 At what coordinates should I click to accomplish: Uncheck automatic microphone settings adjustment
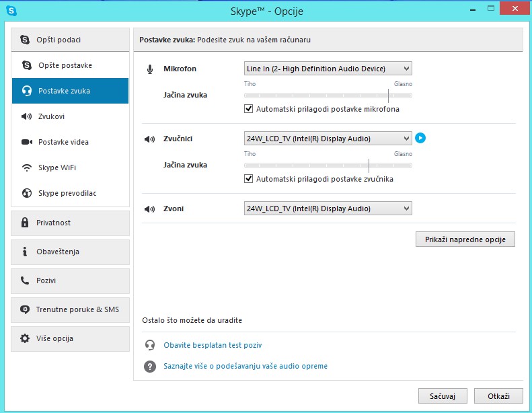[x=249, y=109]
